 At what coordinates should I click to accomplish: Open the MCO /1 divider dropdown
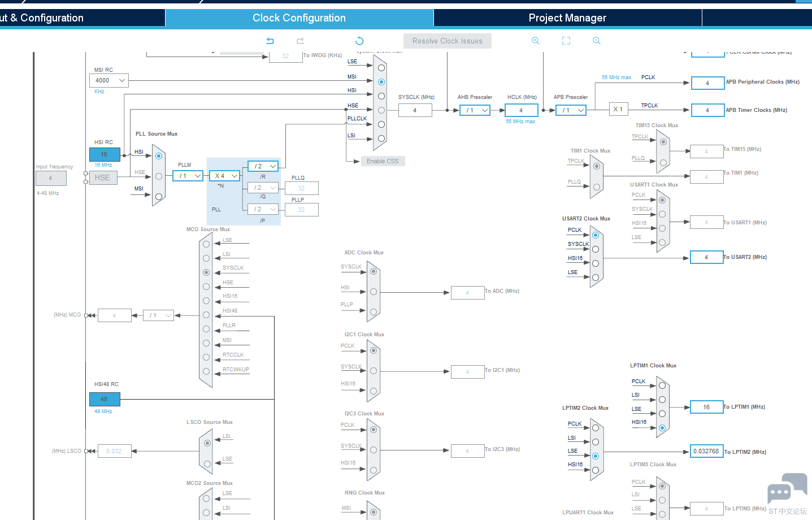point(158,315)
